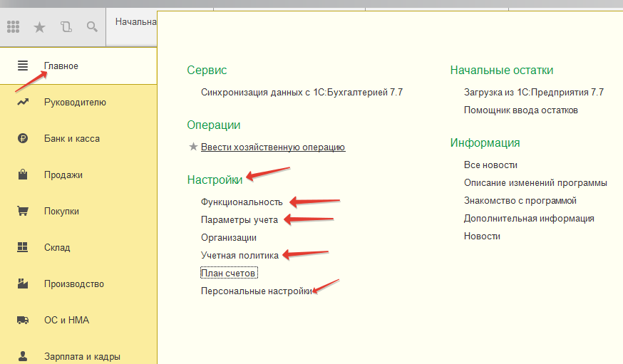Image resolution: width=623 pixels, height=364 pixels.
Task: Open the Зарплата и кадры section
Action: coord(82,356)
